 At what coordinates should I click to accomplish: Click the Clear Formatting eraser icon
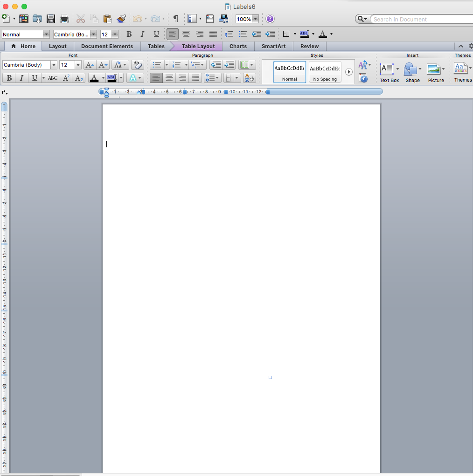[137, 65]
